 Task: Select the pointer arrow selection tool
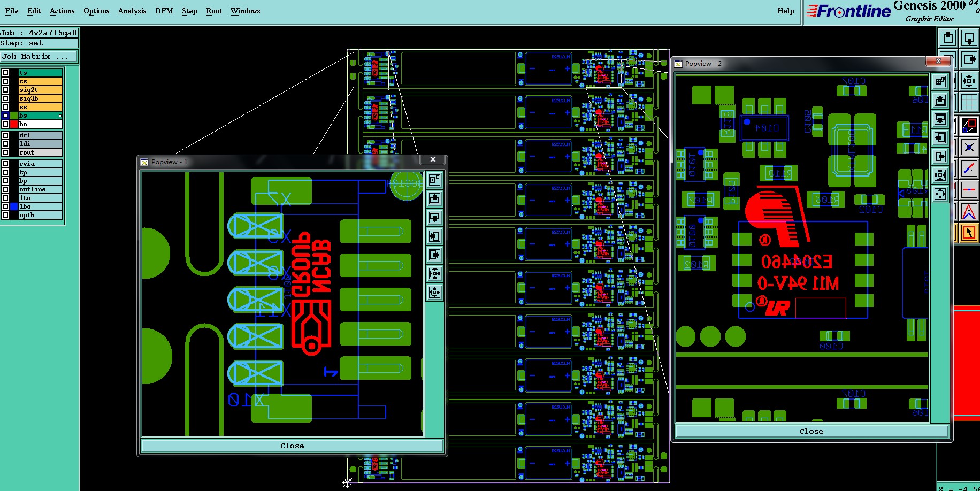click(x=969, y=232)
